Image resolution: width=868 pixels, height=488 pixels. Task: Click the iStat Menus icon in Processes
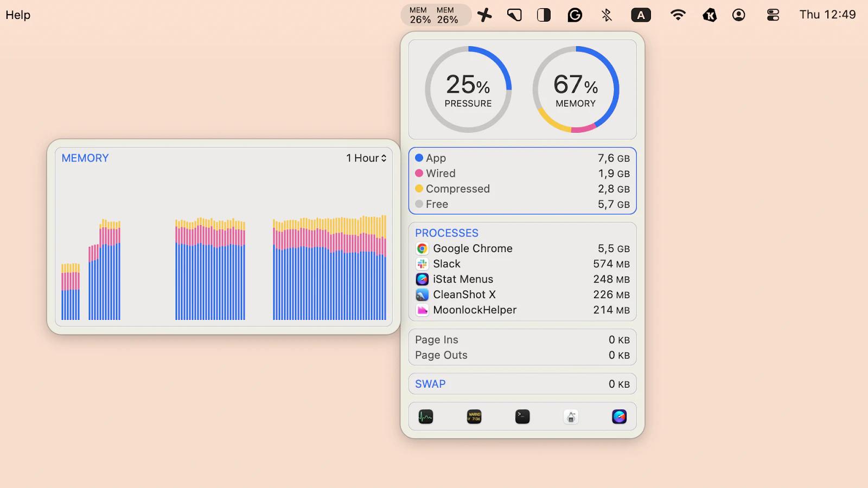pos(422,279)
